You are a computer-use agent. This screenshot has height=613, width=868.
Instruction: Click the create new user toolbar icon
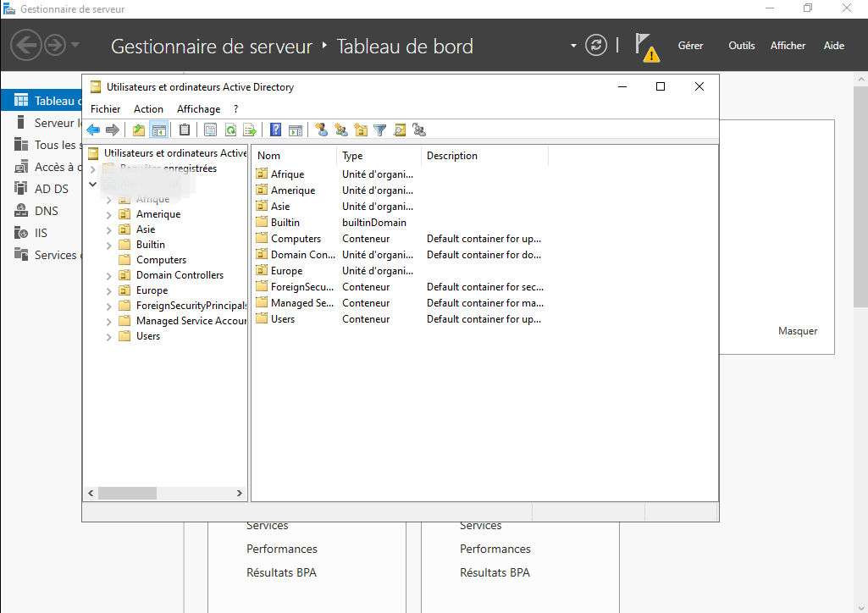[322, 130]
